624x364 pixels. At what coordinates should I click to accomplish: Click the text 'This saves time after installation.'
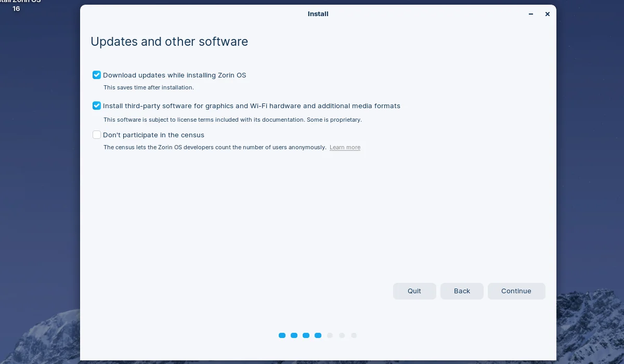[149, 87]
